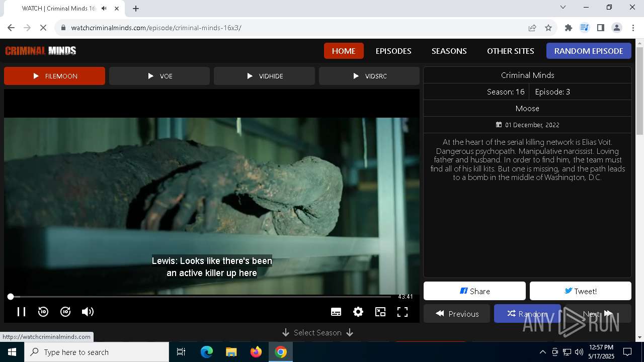Open Task View on taskbar
The height and width of the screenshot is (362, 644).
(x=181, y=352)
